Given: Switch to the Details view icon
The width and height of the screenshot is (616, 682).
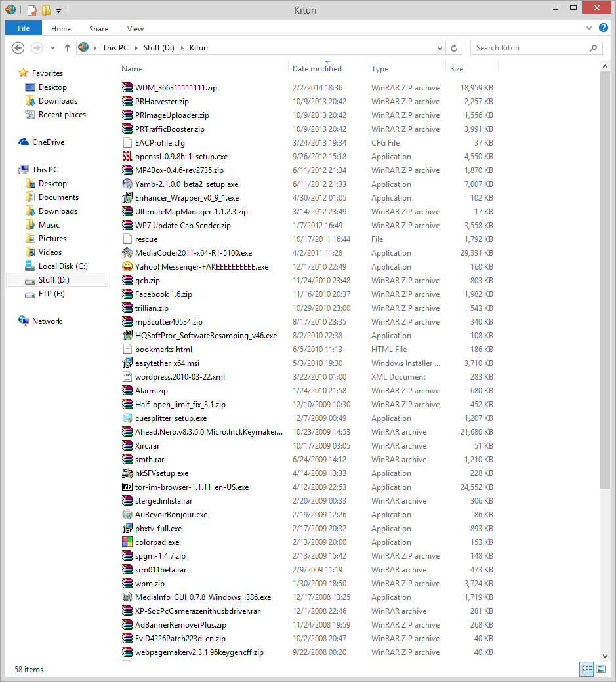Looking at the screenshot, I should pos(586,669).
